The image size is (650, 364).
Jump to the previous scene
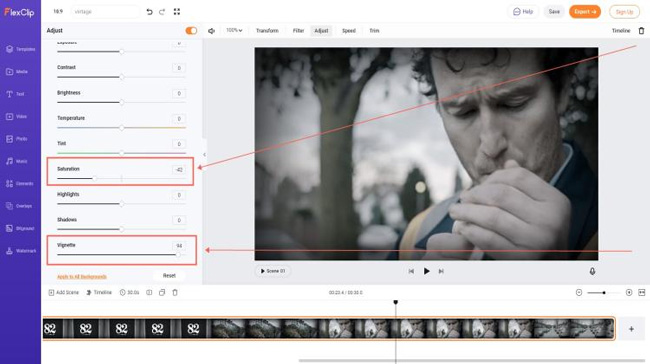tap(411, 271)
